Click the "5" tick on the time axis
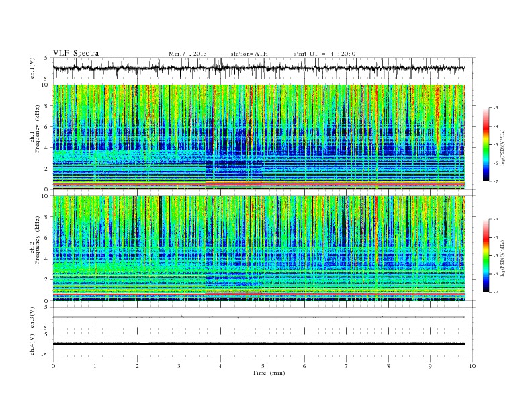532x411 pixels. [263, 366]
